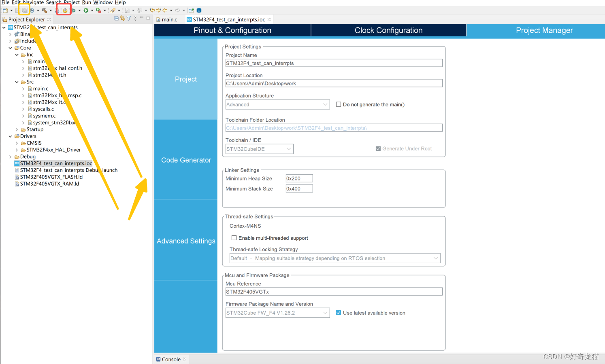
Task: Expand the Debug folder node
Action: (x=10, y=157)
